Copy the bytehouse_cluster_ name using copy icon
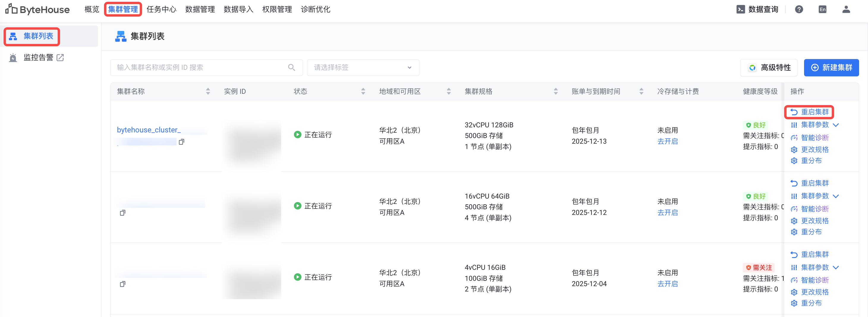 point(182,142)
